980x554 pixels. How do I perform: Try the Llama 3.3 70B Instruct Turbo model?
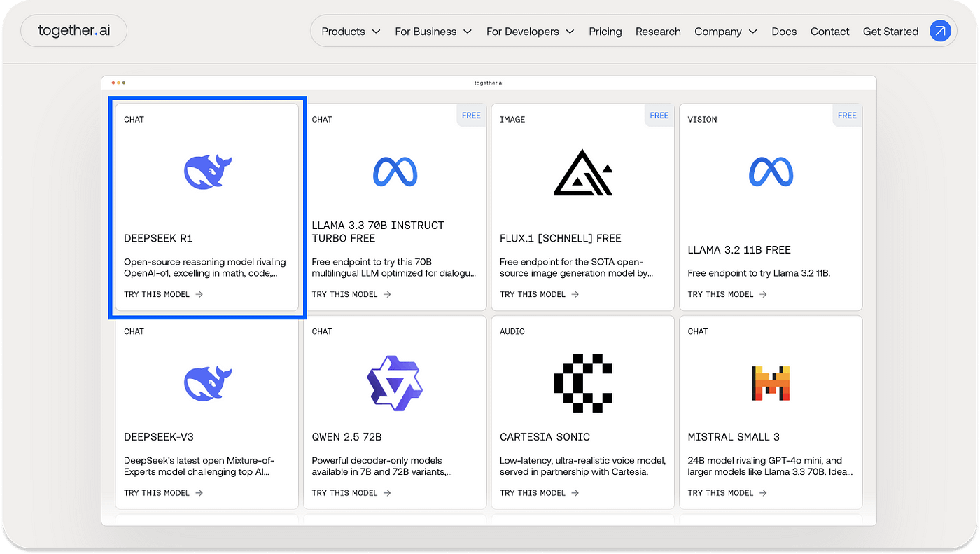[x=351, y=295]
